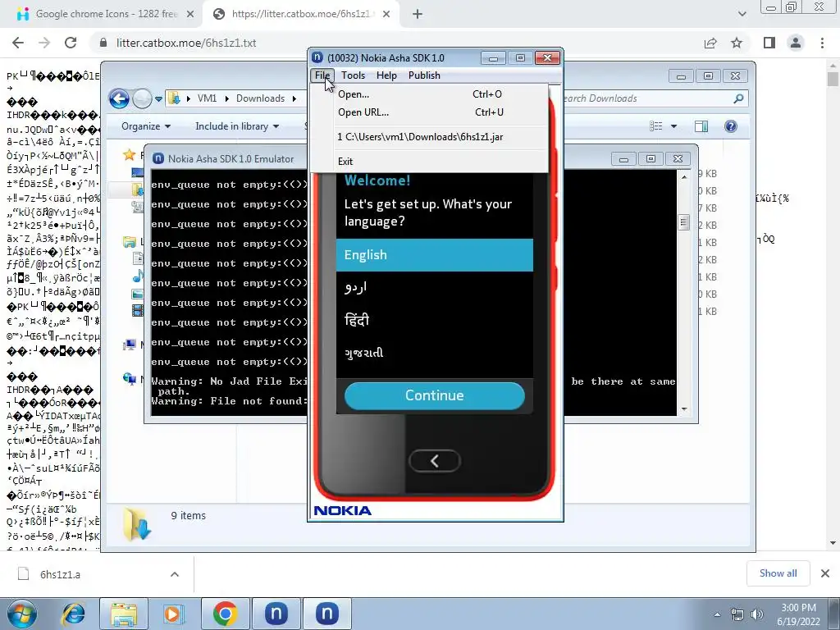This screenshot has height=630, width=840.
Task: Select the Urdu language option
Action: pyautogui.click(x=435, y=288)
